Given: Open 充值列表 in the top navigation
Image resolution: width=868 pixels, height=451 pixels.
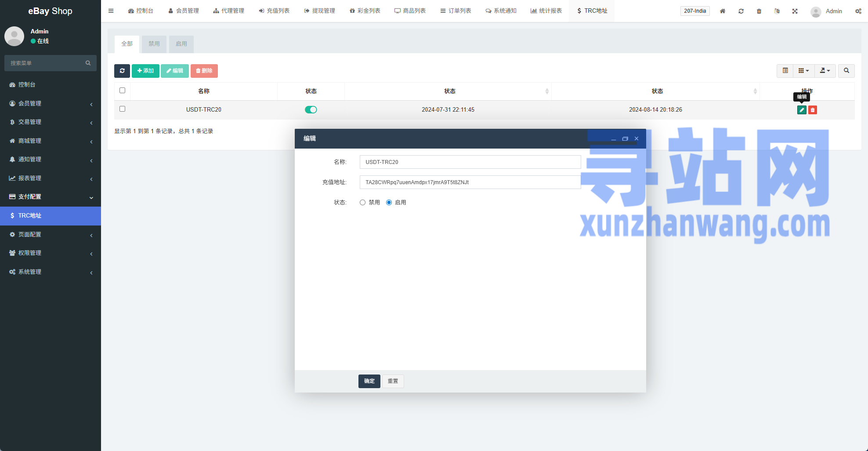Looking at the screenshot, I should (274, 11).
